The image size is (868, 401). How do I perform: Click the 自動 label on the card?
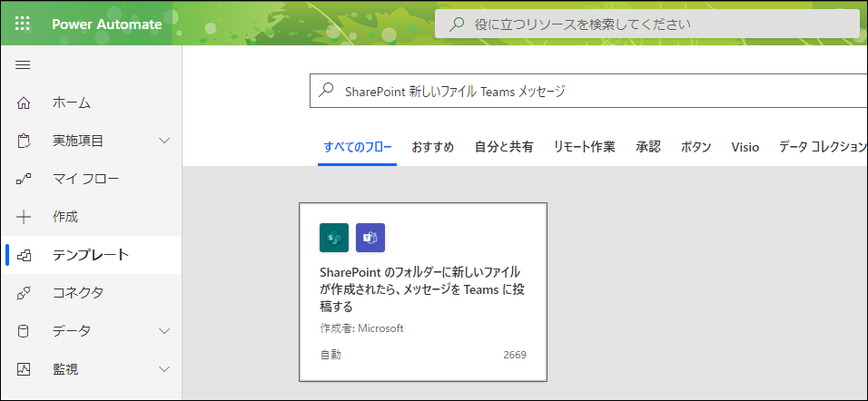(x=330, y=355)
